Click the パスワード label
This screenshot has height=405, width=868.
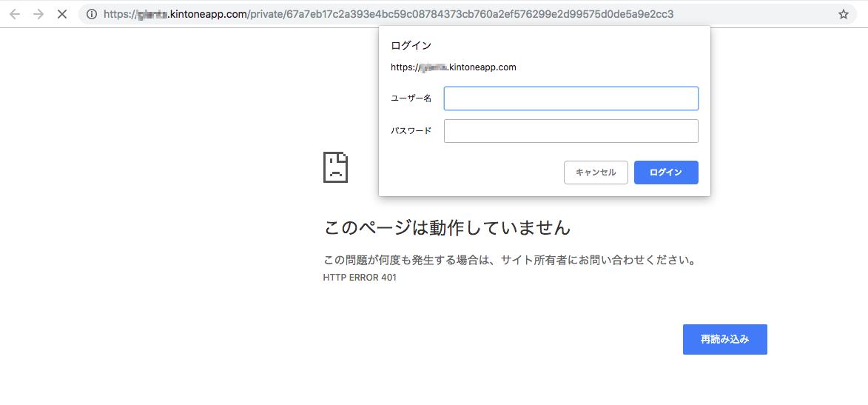click(411, 131)
